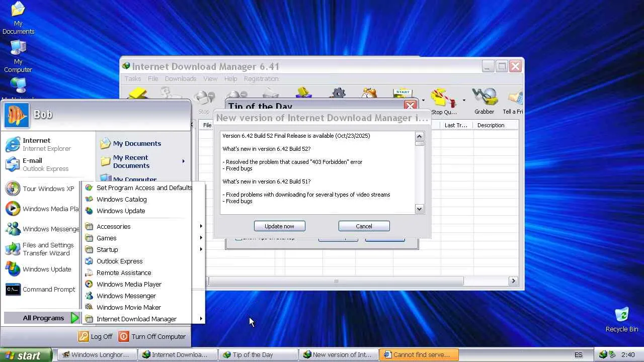The height and width of the screenshot is (362, 644).
Task: Expand My Recent Documents list
Action: point(143,161)
